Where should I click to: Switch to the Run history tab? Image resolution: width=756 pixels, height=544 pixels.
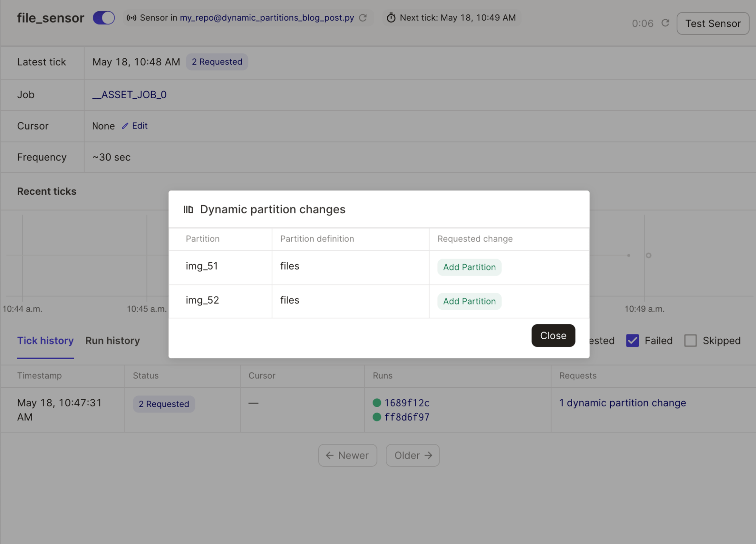click(x=113, y=341)
